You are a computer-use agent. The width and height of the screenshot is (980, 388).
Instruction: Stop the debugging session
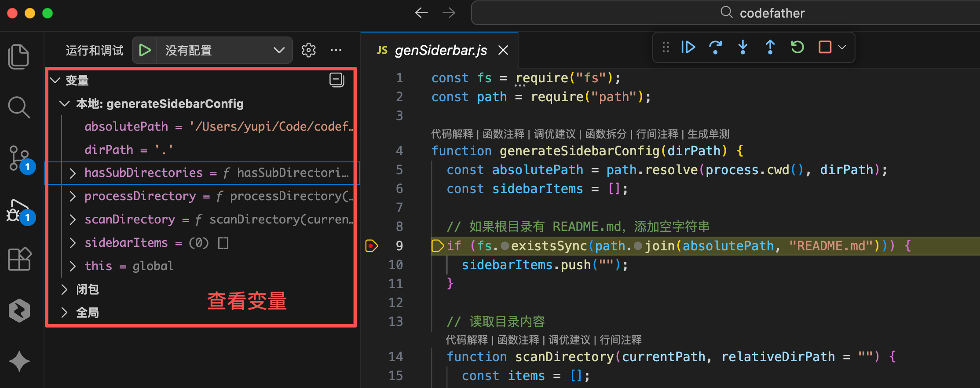[x=825, y=47]
